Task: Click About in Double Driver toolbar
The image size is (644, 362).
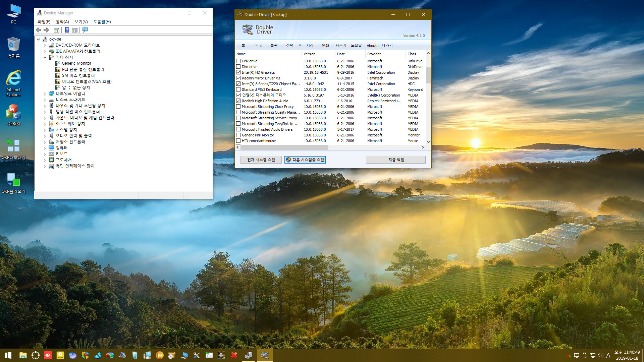Action: coord(372,46)
